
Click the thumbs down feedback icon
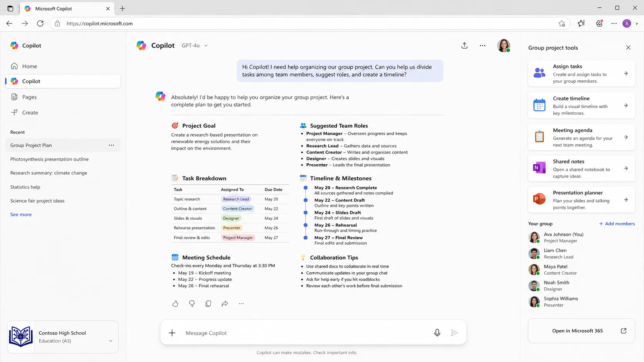point(192,304)
